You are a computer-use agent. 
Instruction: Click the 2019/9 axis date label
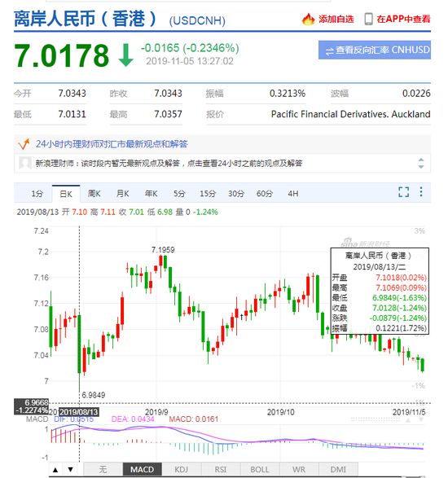point(156,412)
